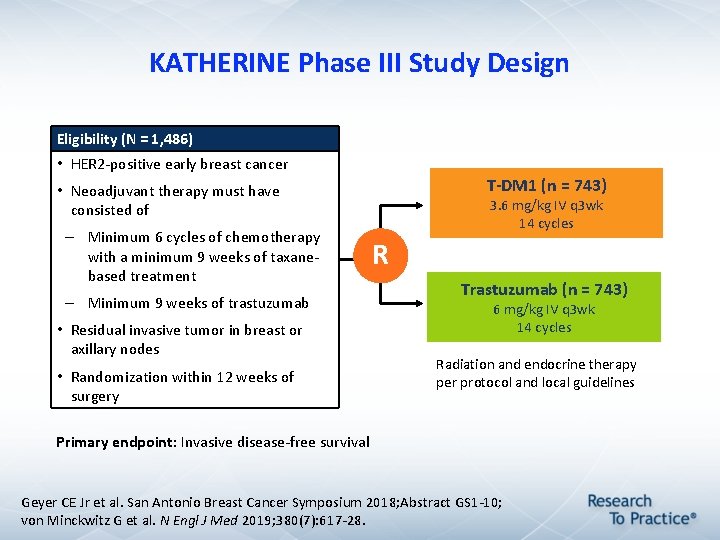Click 'Residual invasive tumor in breast' bullet
This screenshot has width=720, height=540.
pos(186,340)
